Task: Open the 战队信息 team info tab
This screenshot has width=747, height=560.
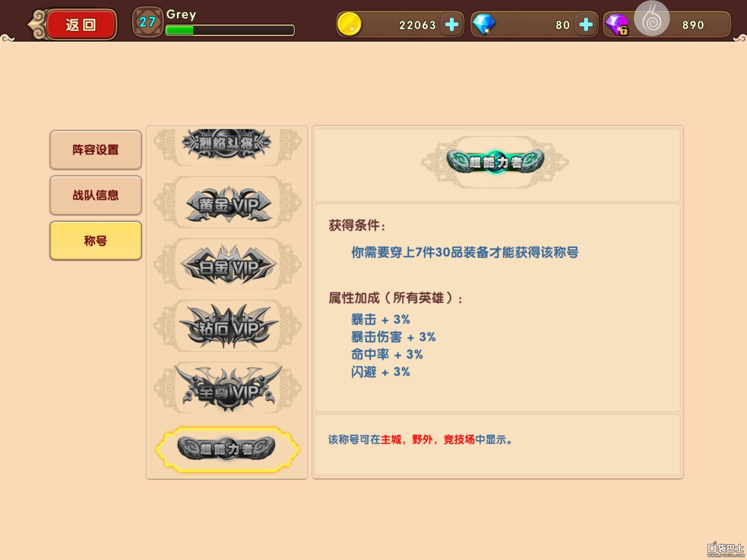Action: 96,195
